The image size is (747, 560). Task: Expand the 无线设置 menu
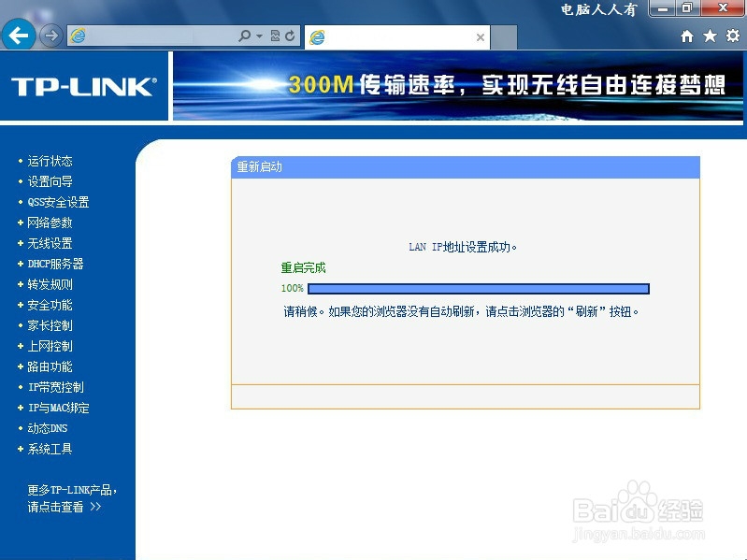(x=50, y=243)
